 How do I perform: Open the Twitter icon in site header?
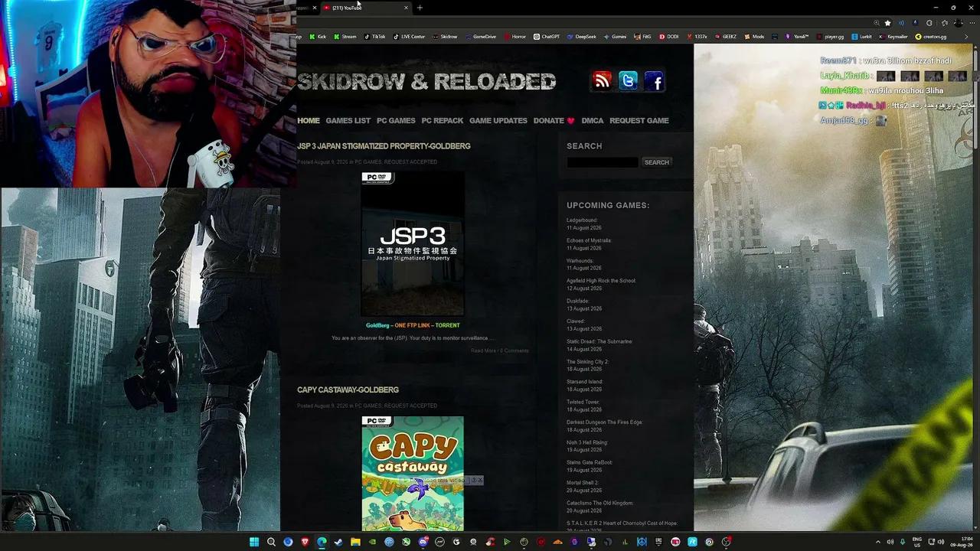pyautogui.click(x=629, y=81)
